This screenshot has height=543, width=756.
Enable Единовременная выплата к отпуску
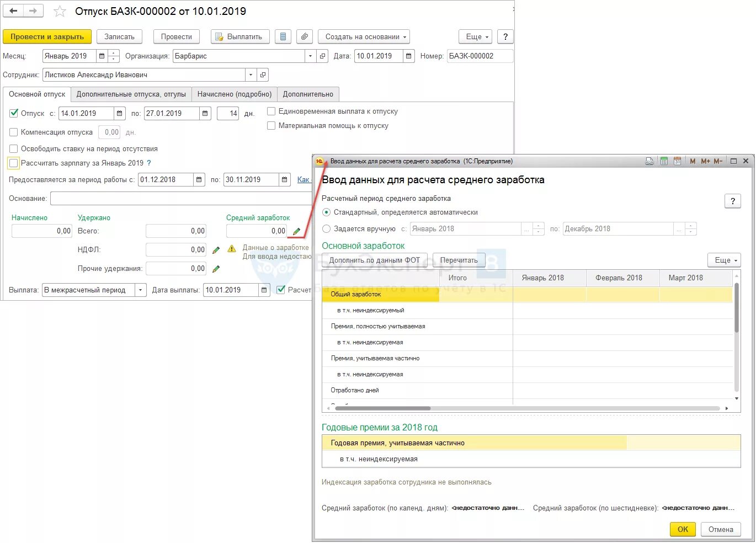click(x=271, y=111)
